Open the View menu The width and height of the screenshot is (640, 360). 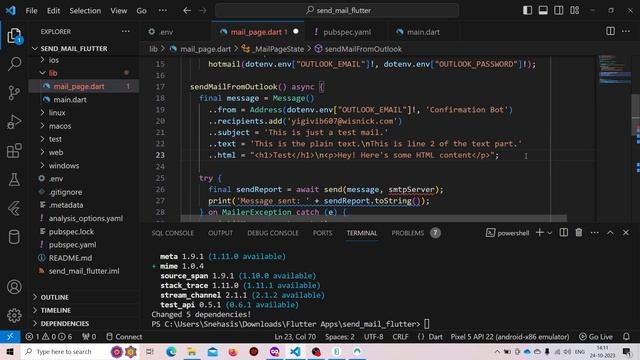pos(118,11)
